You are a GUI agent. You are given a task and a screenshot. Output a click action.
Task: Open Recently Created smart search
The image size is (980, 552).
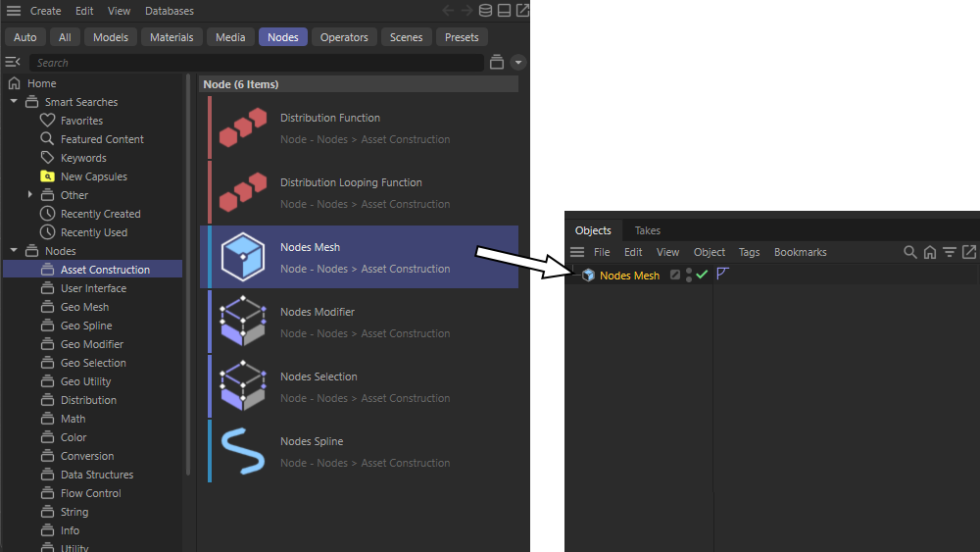pos(100,213)
